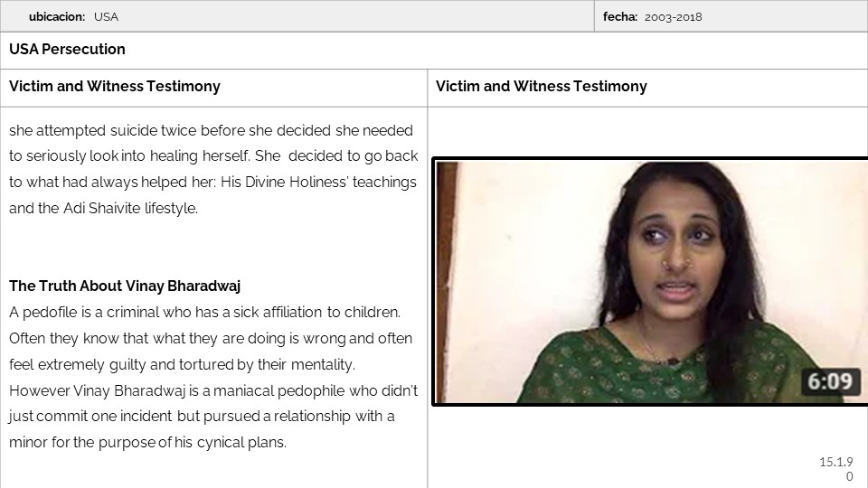Click the line 'feel extremely guilty and tortured'
The image size is (868, 488).
(182, 364)
